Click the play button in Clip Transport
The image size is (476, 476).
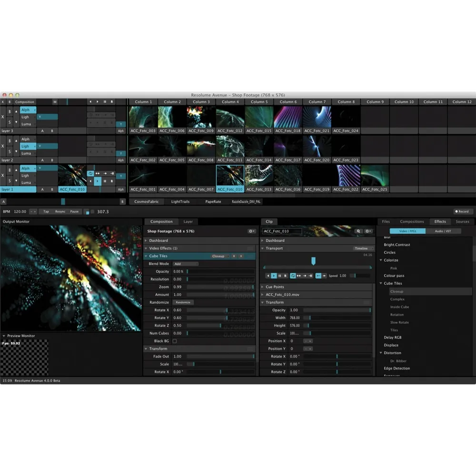point(274,276)
